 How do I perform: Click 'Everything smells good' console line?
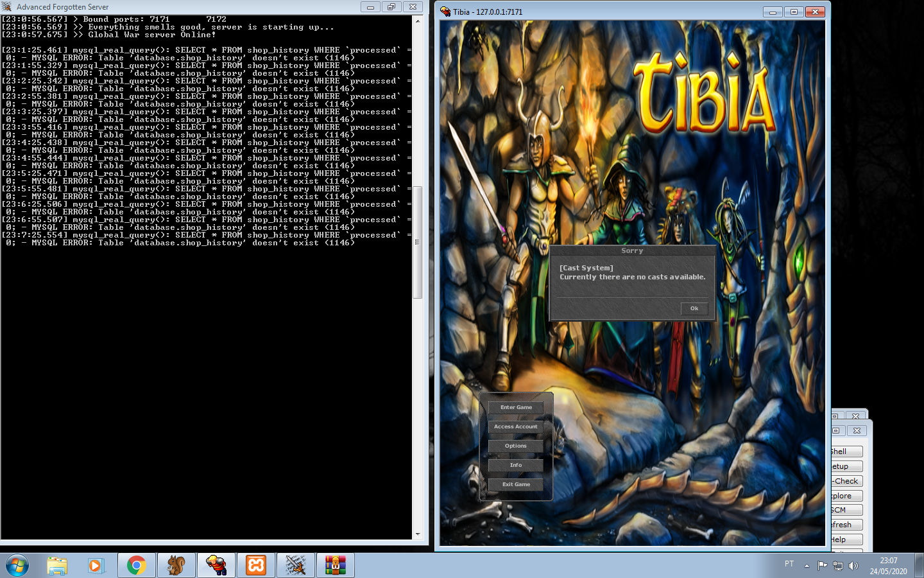click(167, 27)
